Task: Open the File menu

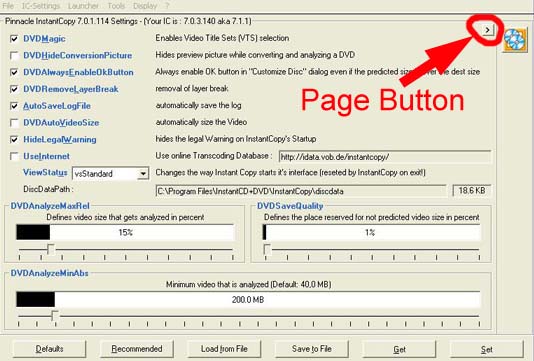Action: pyautogui.click(x=8, y=6)
